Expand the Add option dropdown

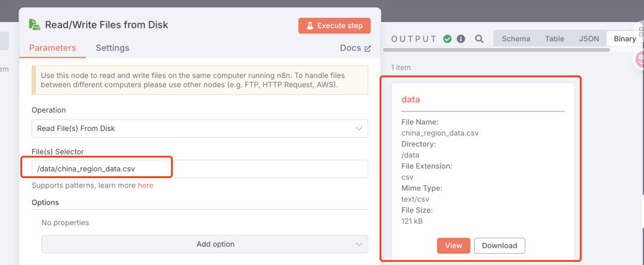click(205, 244)
